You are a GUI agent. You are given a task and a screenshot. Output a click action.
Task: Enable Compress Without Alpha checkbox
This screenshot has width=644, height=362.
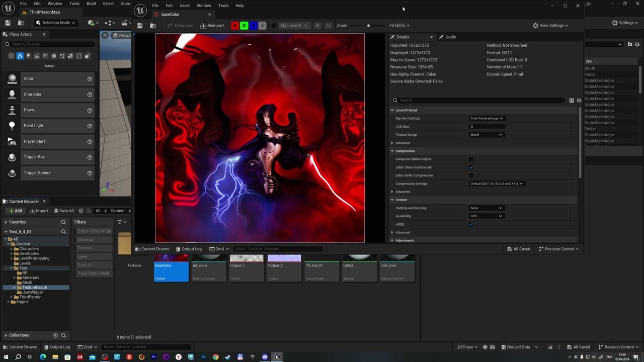(x=471, y=159)
